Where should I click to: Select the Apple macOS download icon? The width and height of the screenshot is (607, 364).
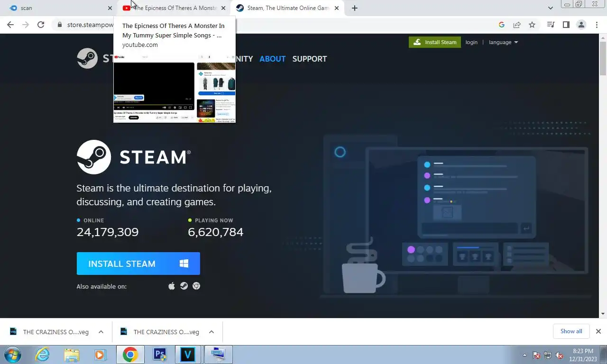click(x=172, y=286)
